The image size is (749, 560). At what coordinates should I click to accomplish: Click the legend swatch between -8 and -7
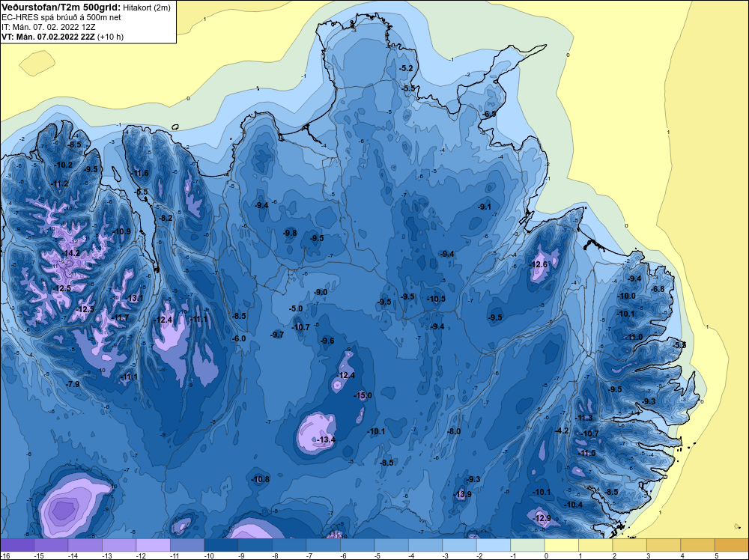tap(289, 545)
